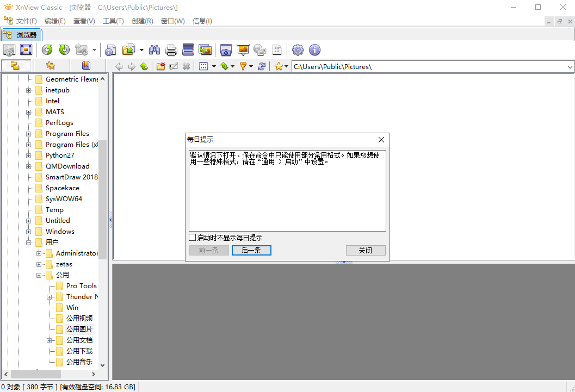Click the sort green arrows icon
The width and height of the screenshot is (575, 392).
coord(224,66)
